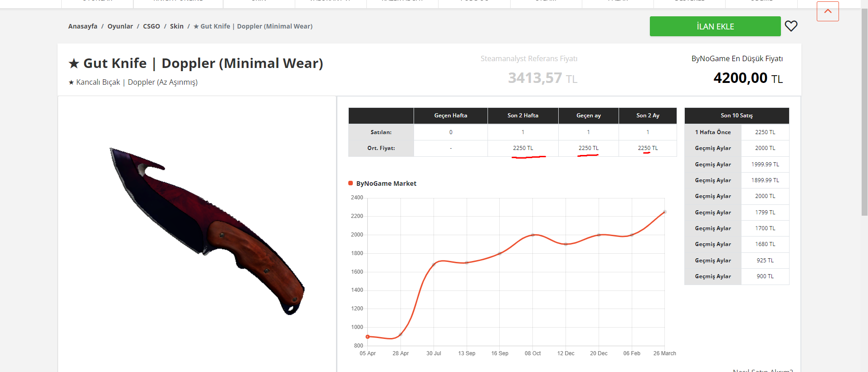Click the 900 TL sale price
The height and width of the screenshot is (372, 868).
pyautogui.click(x=765, y=276)
